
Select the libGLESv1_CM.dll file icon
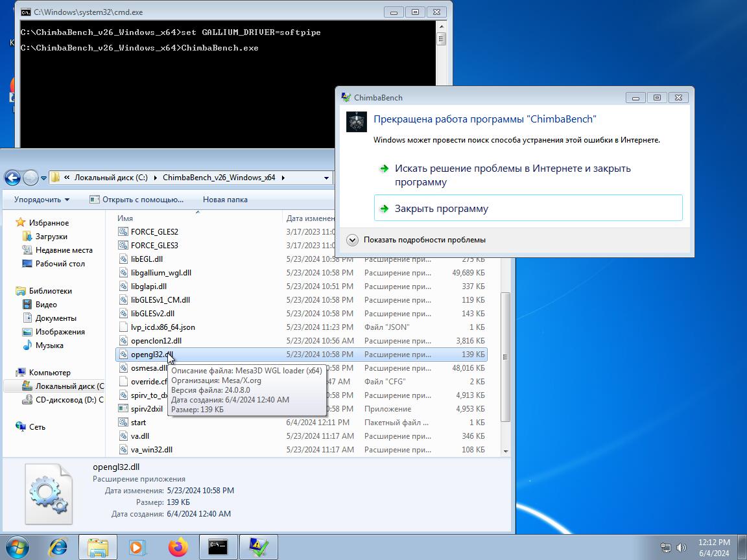point(123,300)
